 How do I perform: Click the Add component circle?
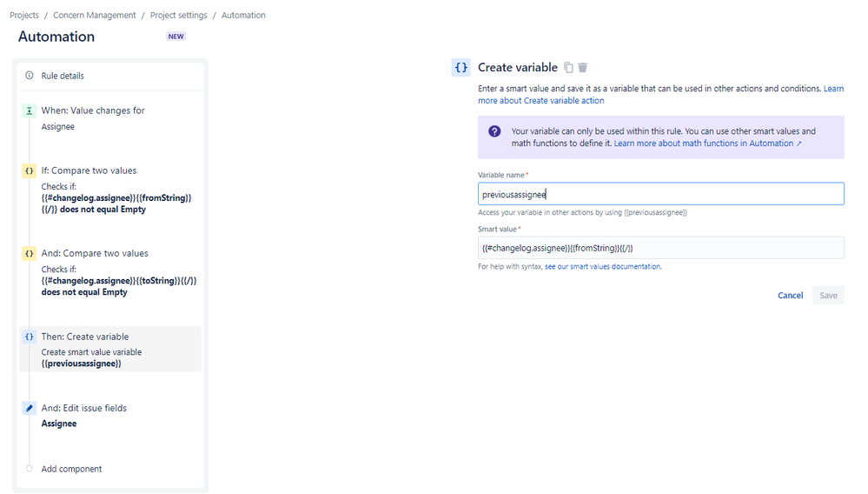point(30,469)
